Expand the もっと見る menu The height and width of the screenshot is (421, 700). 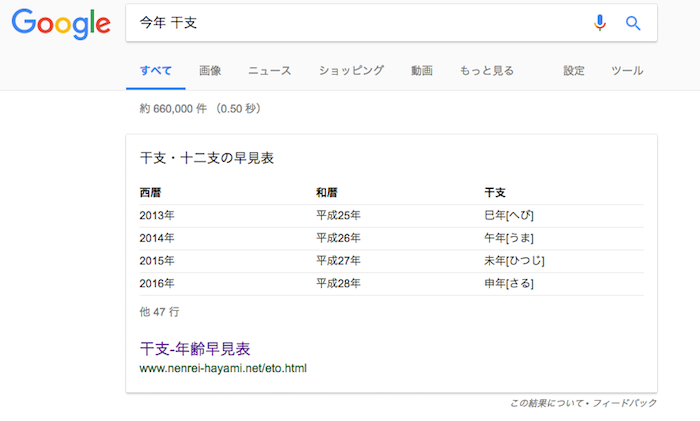[x=486, y=71]
